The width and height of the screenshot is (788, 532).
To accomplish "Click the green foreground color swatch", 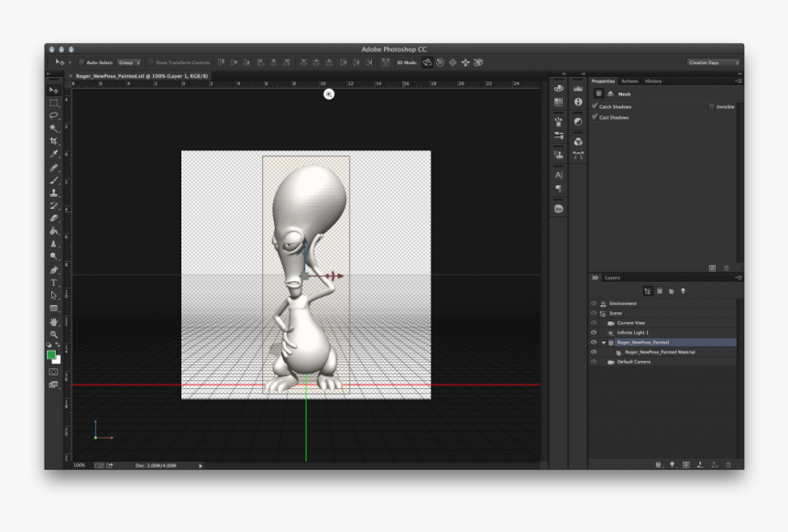I will (x=52, y=354).
